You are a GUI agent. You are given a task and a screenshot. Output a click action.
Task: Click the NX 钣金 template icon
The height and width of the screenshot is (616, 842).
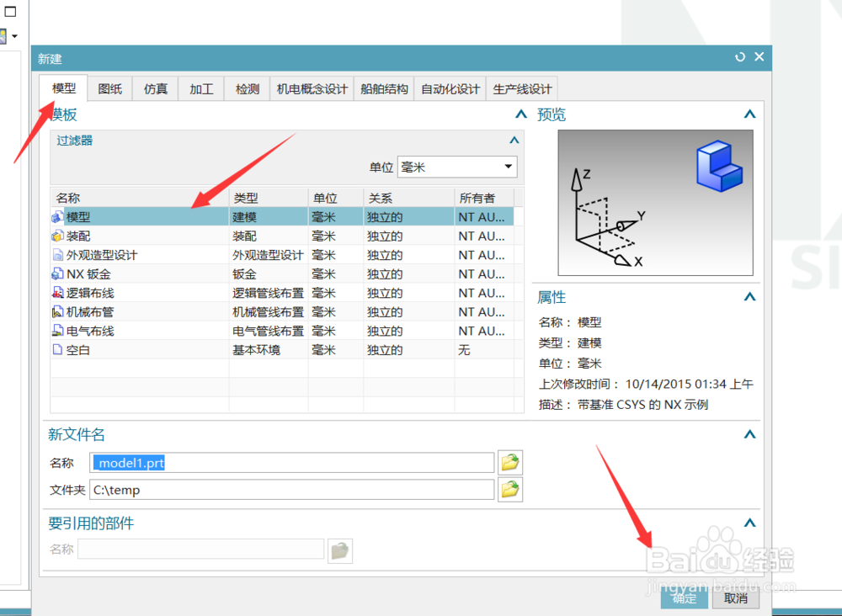click(57, 274)
